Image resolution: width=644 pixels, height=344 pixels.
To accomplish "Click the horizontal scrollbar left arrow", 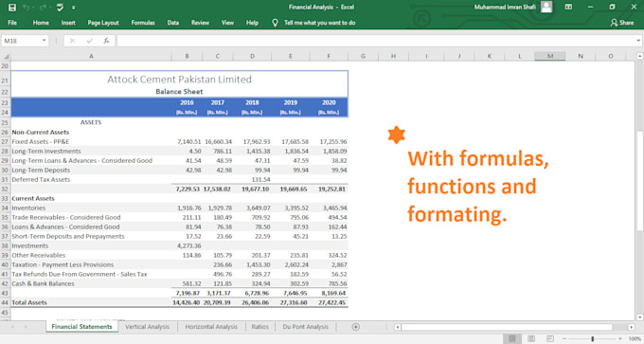I will 397,327.
